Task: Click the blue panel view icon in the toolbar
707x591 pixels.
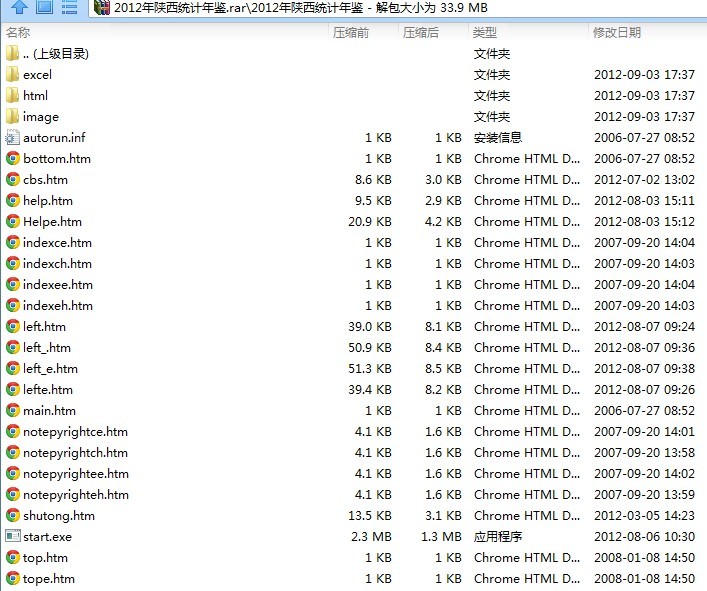Action: click(44, 6)
